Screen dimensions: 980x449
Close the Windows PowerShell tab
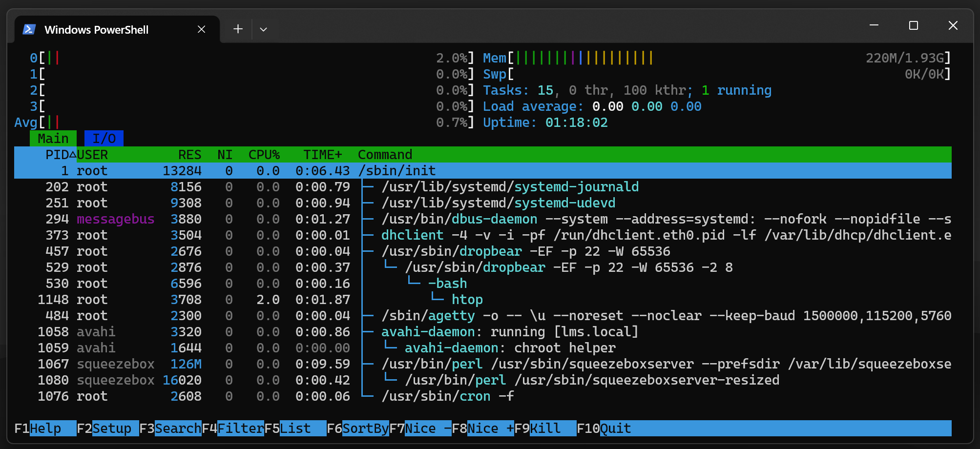[201, 30]
